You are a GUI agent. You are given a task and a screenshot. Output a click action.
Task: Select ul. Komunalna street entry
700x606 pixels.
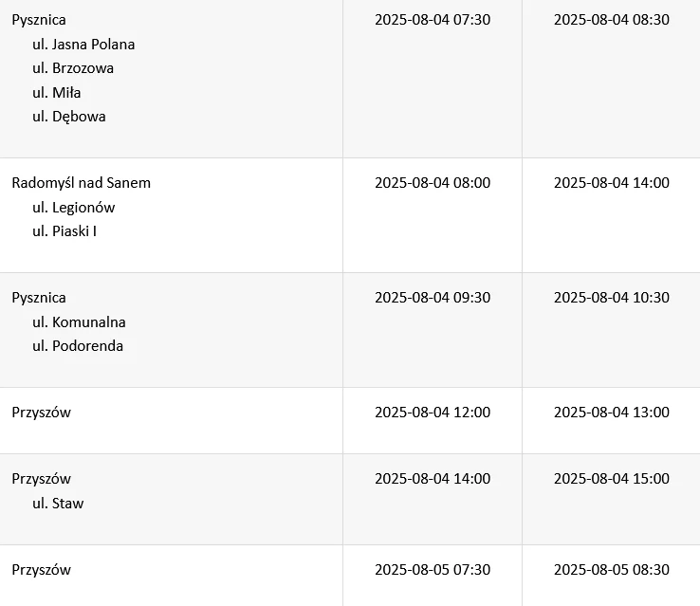[79, 322]
